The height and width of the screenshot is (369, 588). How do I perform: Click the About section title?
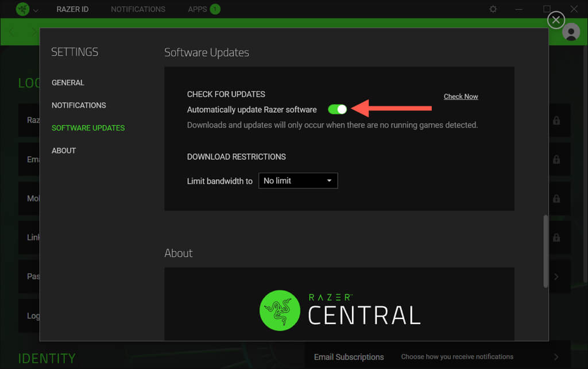click(x=179, y=253)
